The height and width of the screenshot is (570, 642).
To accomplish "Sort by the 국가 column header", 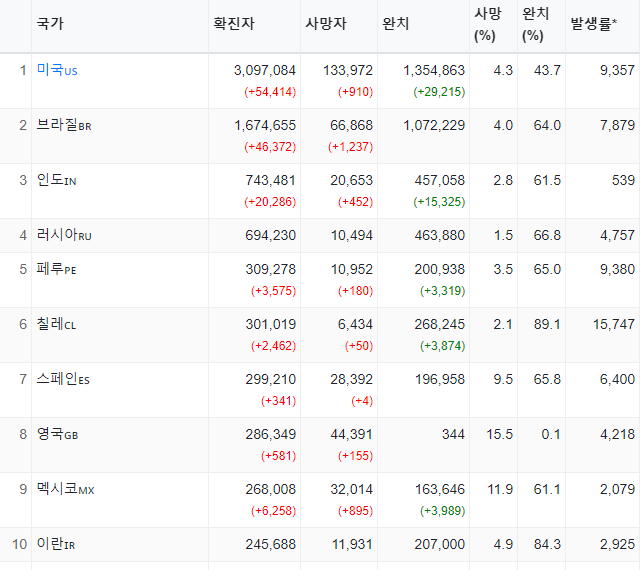I will click(x=50, y=23).
